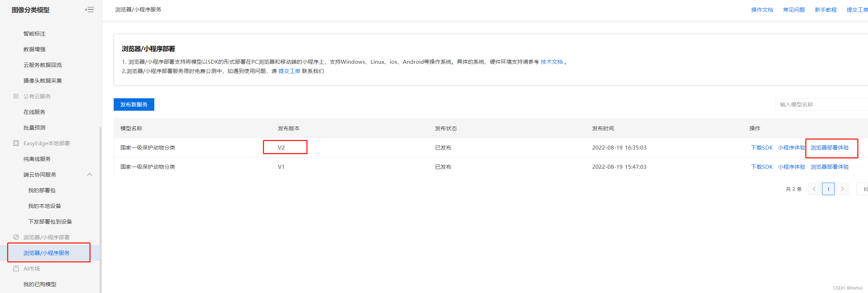Open 我的部署包 submenu item
868x293 pixels.
(x=42, y=190)
